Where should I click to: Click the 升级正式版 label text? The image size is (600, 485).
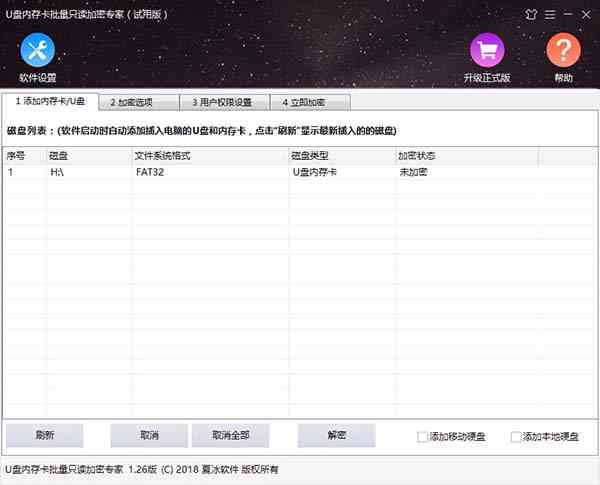coord(487,78)
